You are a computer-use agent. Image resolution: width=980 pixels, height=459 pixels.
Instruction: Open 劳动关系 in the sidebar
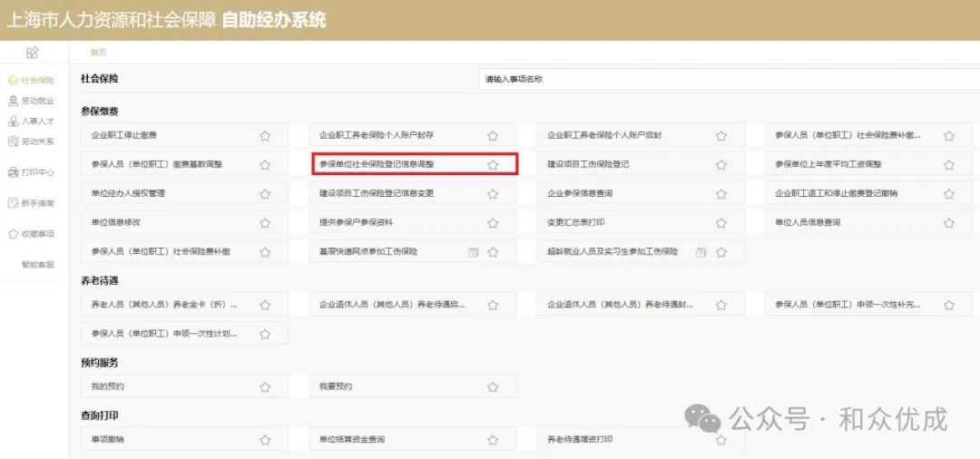(x=31, y=142)
